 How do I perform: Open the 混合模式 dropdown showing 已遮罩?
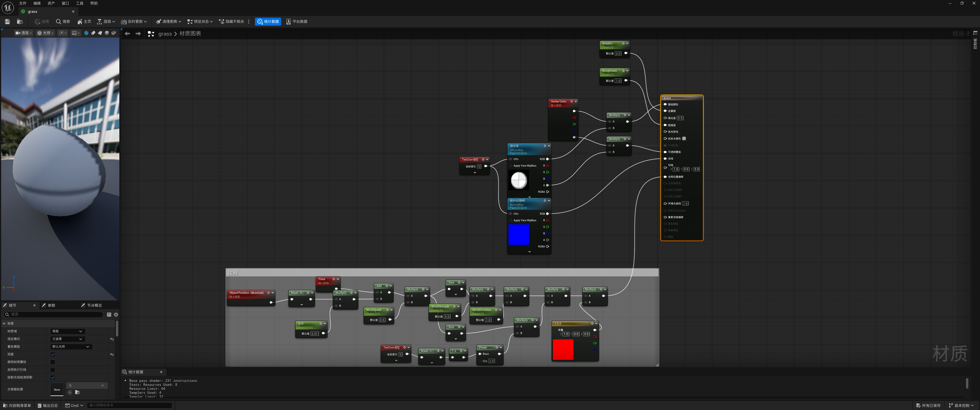(x=68, y=339)
